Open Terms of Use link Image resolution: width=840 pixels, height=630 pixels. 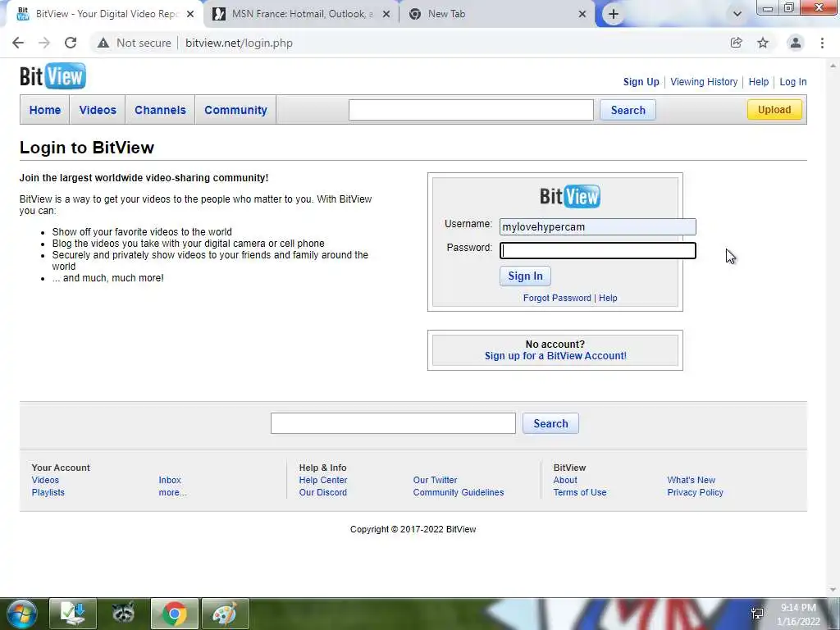pyautogui.click(x=580, y=492)
